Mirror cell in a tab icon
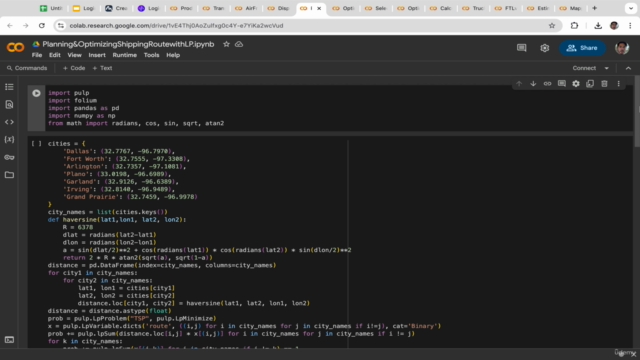This screenshot has height=360, width=640. pos(590,84)
